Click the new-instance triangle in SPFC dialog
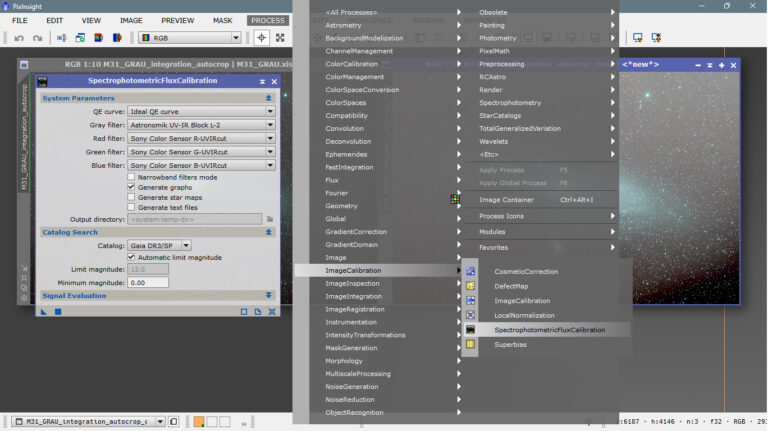 pyautogui.click(x=44, y=311)
